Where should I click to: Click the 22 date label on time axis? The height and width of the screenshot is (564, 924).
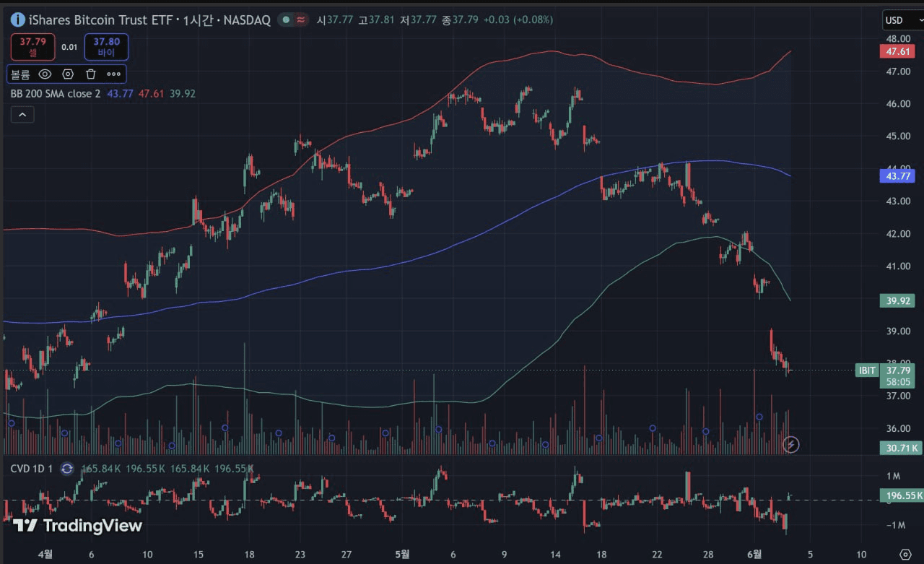click(657, 554)
